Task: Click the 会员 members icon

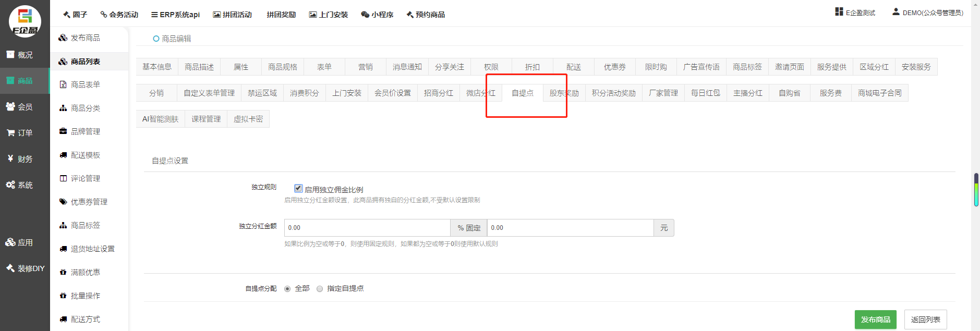Action: pyautogui.click(x=10, y=106)
